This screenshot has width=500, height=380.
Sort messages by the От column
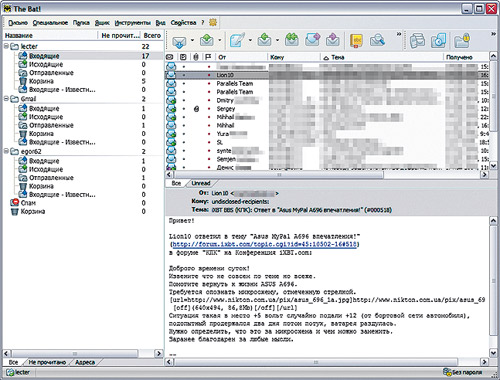[241, 57]
